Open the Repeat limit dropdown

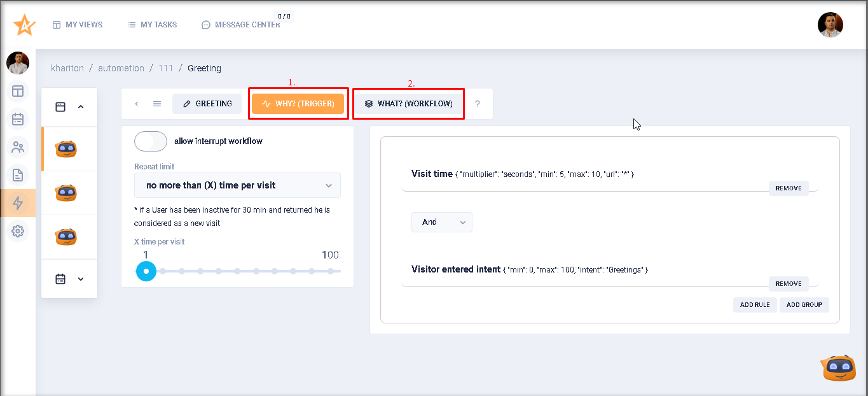[237, 185]
